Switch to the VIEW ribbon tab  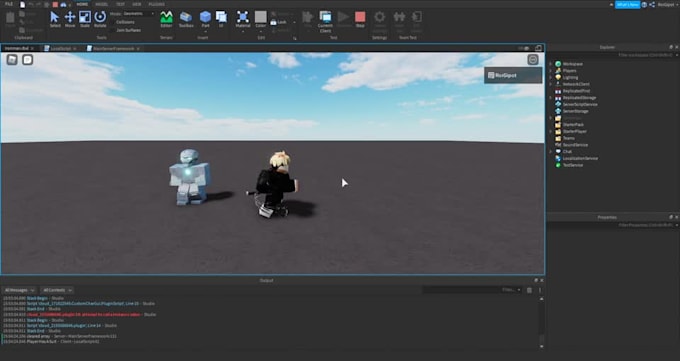point(137,4)
